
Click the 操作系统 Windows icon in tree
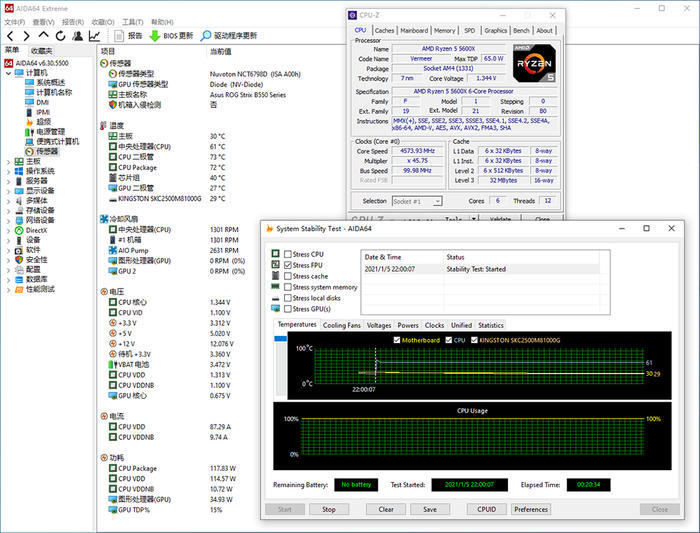coord(19,171)
